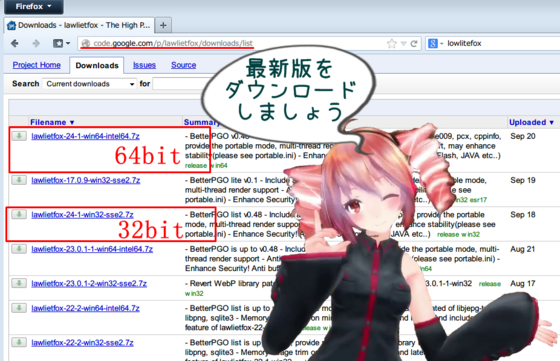Click the 'Aug 21' upload date
Image resolution: width=560 pixels, height=361 pixels.
523,249
